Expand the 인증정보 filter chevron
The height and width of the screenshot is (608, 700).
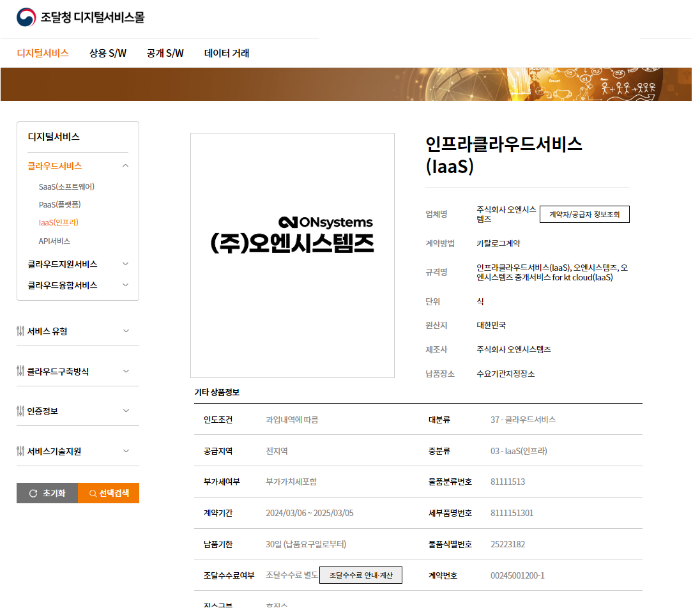coord(126,411)
